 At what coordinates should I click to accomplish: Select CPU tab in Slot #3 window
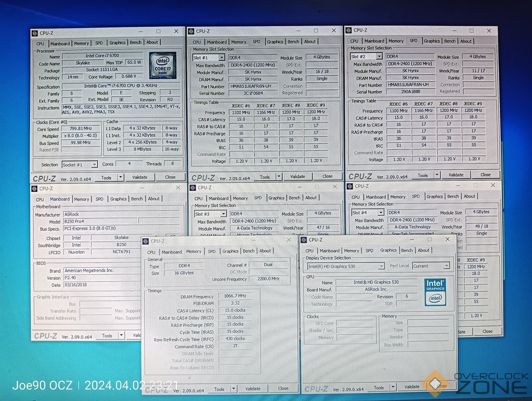(199, 198)
